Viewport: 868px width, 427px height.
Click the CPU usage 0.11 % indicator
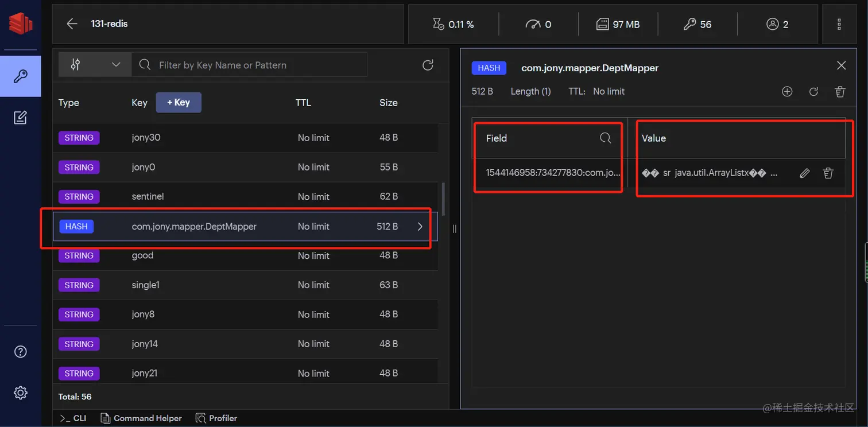[x=454, y=24]
